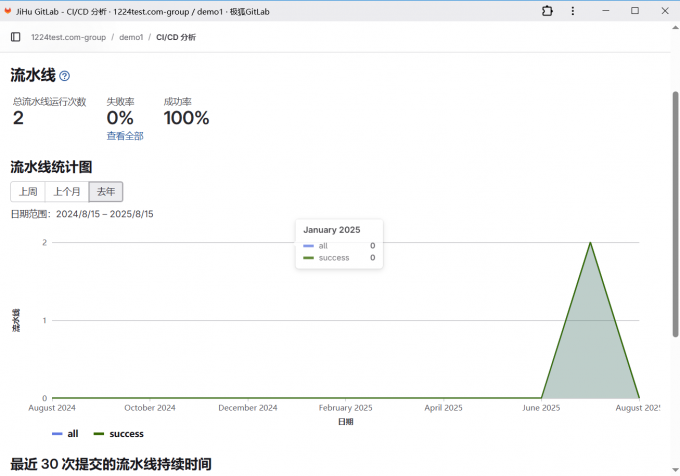Click the CI/CD 分析 breadcrumb item

(176, 37)
